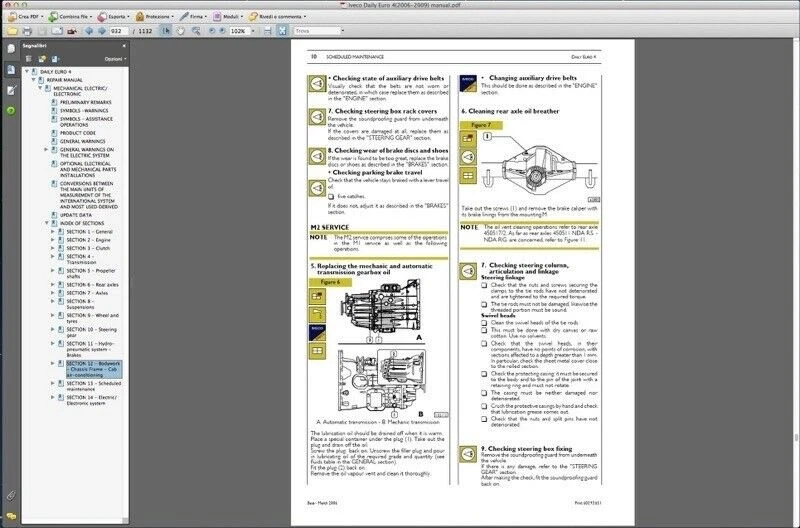Open the comments panel icon
The image size is (800, 528).
pyautogui.click(x=11, y=516)
